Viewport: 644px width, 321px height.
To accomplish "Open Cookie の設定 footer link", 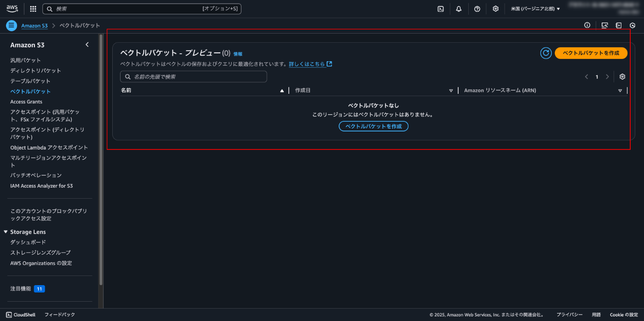I will click(624, 315).
